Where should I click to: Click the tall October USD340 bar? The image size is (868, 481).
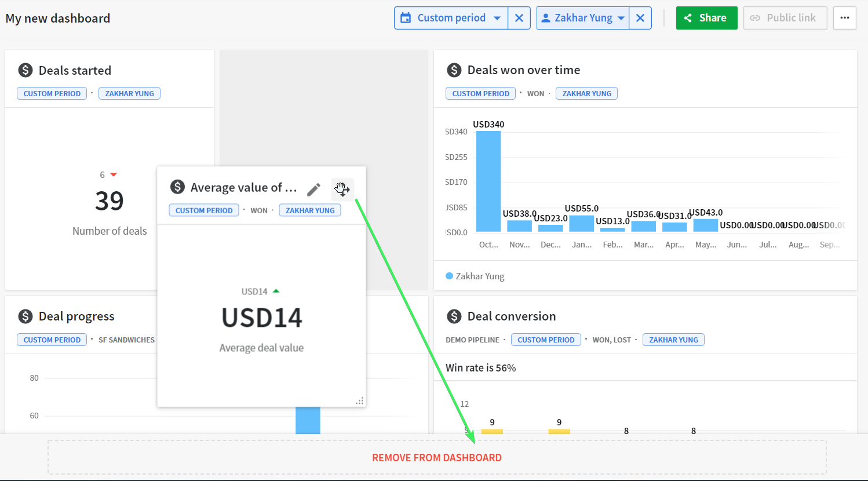[488, 181]
